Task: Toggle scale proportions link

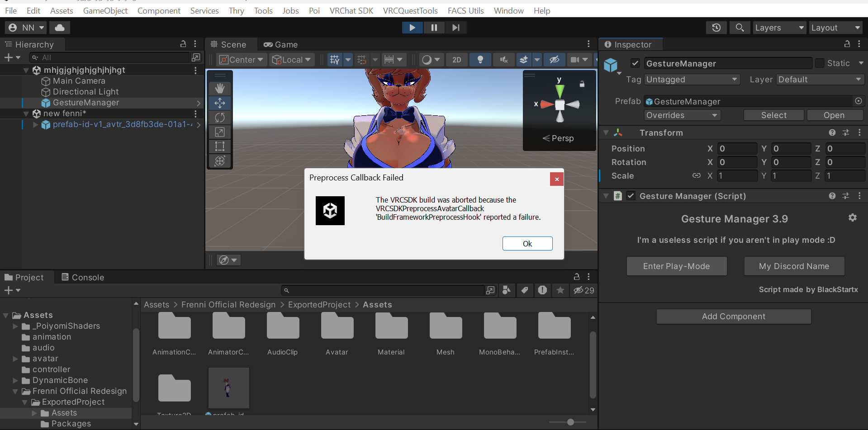Action: pyautogui.click(x=697, y=175)
